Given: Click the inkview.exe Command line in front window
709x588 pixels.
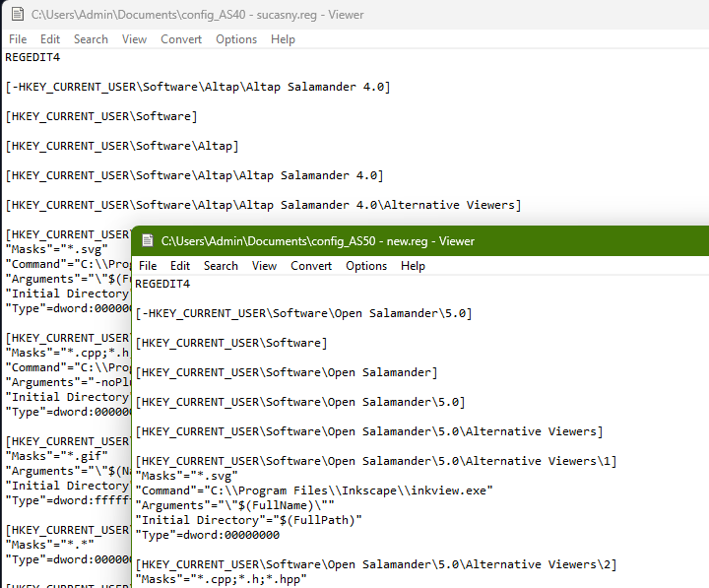Looking at the screenshot, I should (x=314, y=490).
